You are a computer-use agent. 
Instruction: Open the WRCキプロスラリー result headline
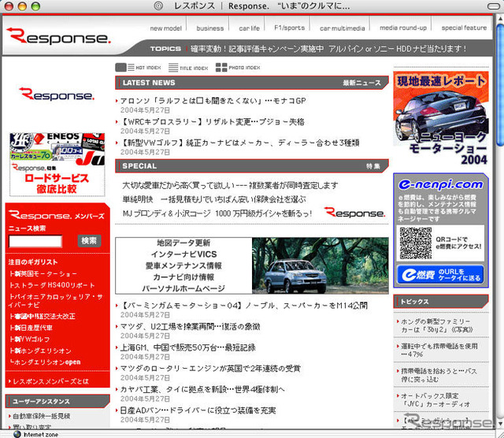212,122
